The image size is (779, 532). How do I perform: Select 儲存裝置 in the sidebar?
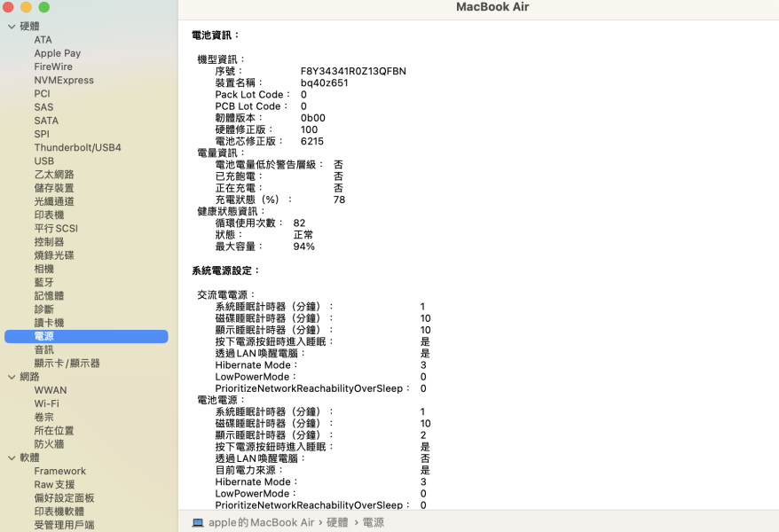[54, 188]
